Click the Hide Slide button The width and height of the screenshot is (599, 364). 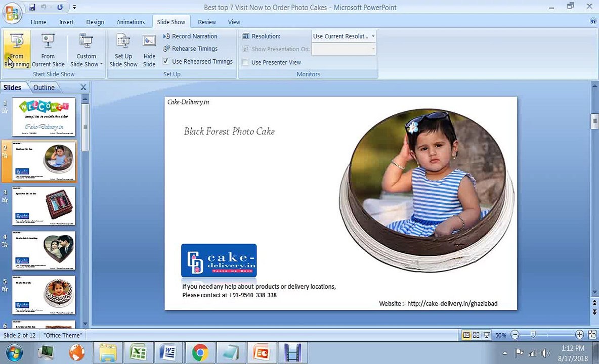pyautogui.click(x=149, y=51)
